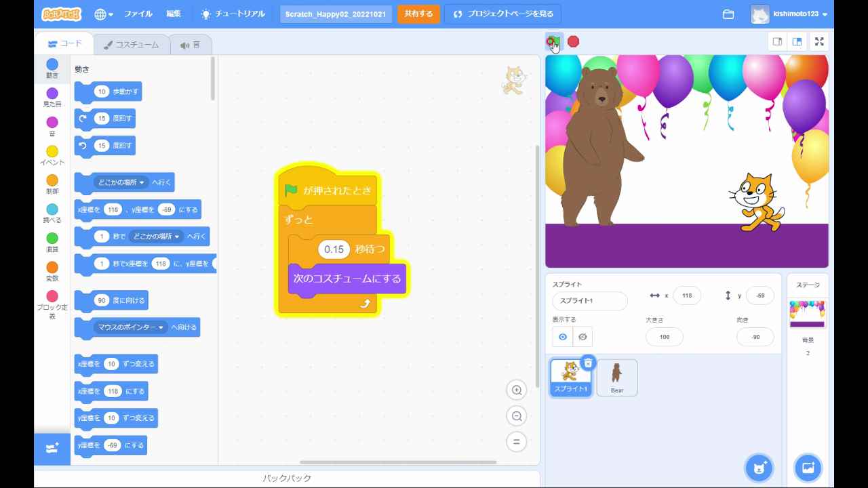Open the ファイル menu
The height and width of the screenshot is (488, 868).
138,14
